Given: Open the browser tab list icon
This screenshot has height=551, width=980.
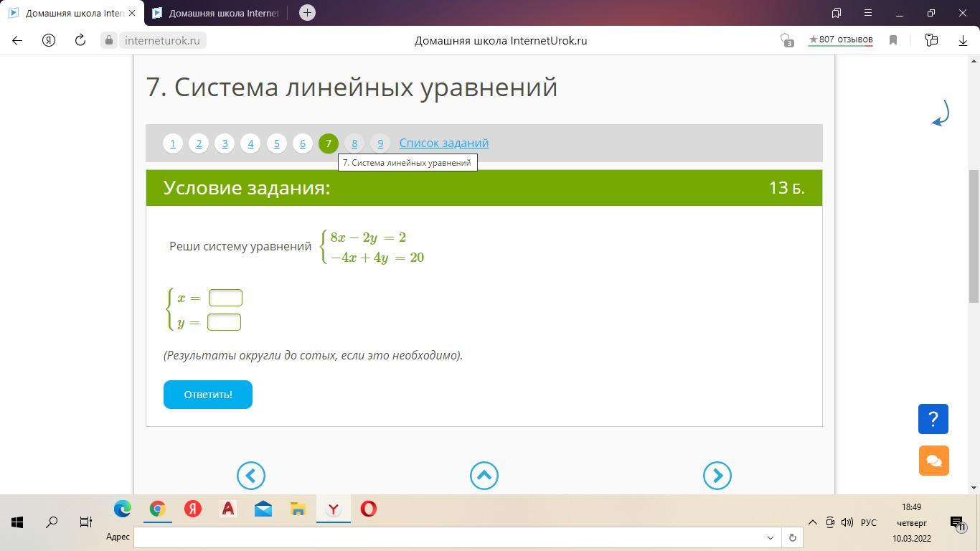Looking at the screenshot, I should tap(836, 12).
